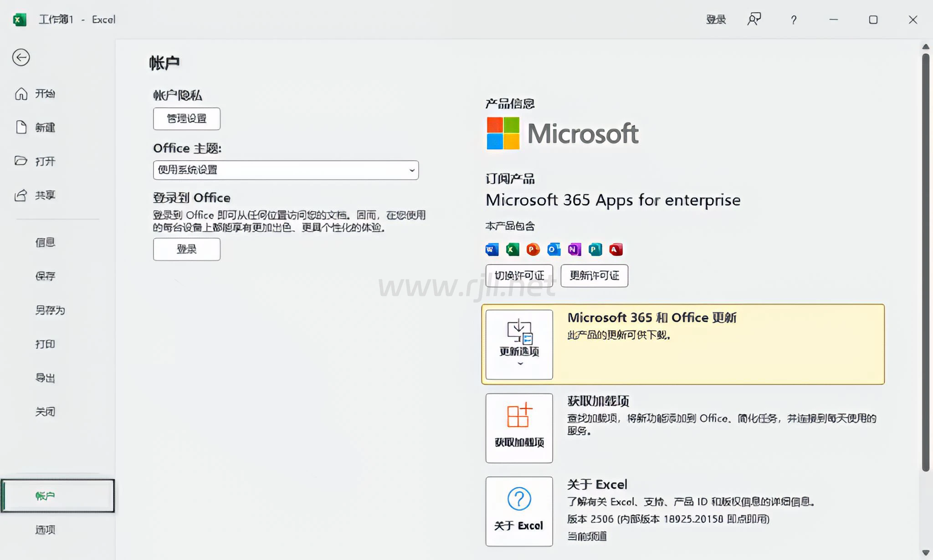933x560 pixels.
Task: Click the OneNote app icon
Action: [574, 249]
